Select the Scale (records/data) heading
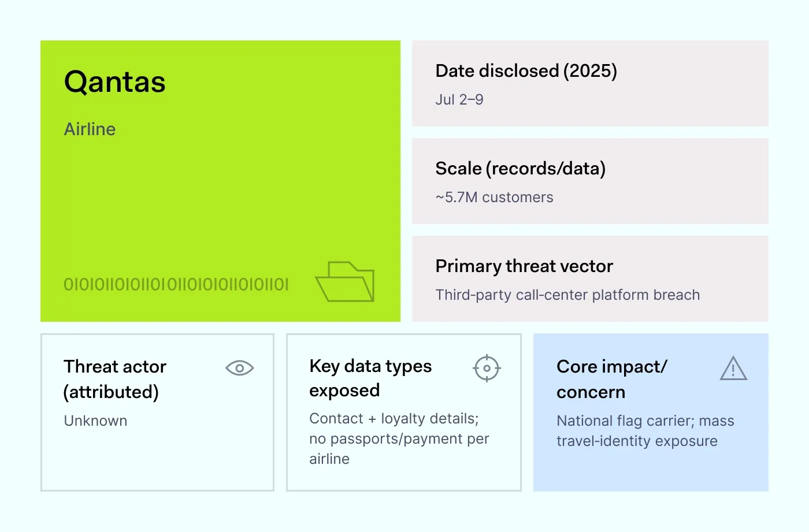 tap(520, 168)
